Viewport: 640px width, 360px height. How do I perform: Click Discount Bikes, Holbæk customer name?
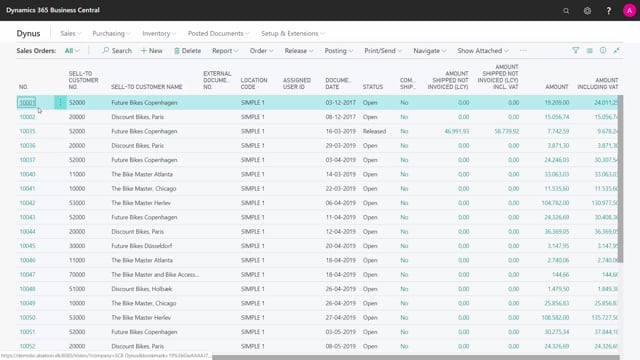(x=142, y=289)
